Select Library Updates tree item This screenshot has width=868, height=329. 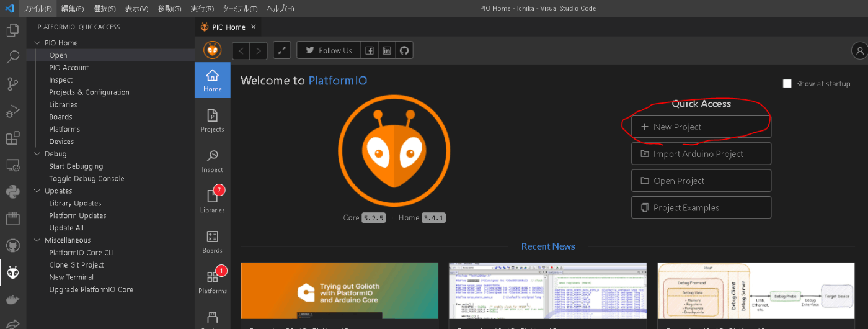click(x=110, y=203)
